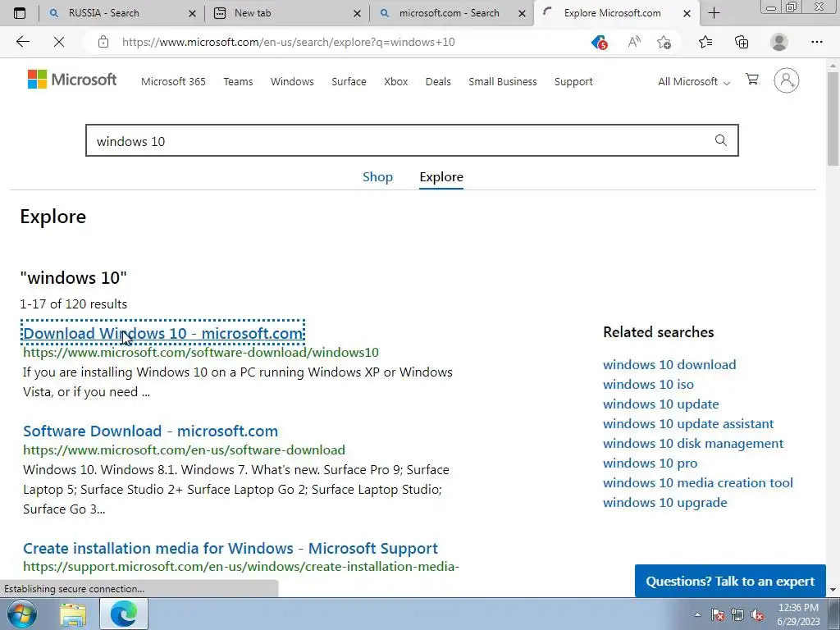Open a new browser tab
The width and height of the screenshot is (840, 630).
tap(714, 13)
